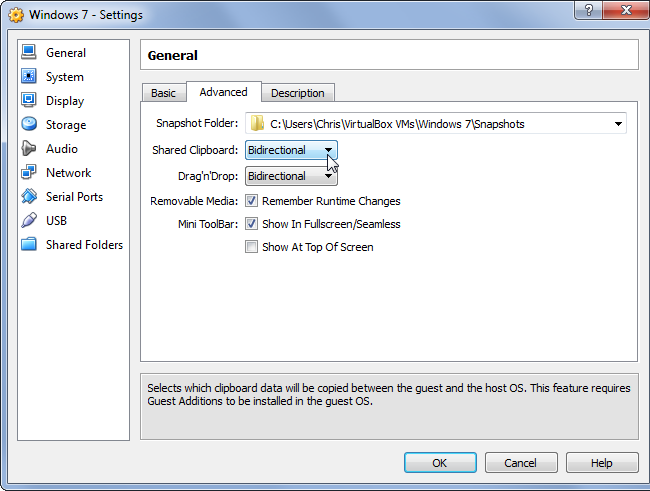Switch to the Description tab

[x=298, y=93]
